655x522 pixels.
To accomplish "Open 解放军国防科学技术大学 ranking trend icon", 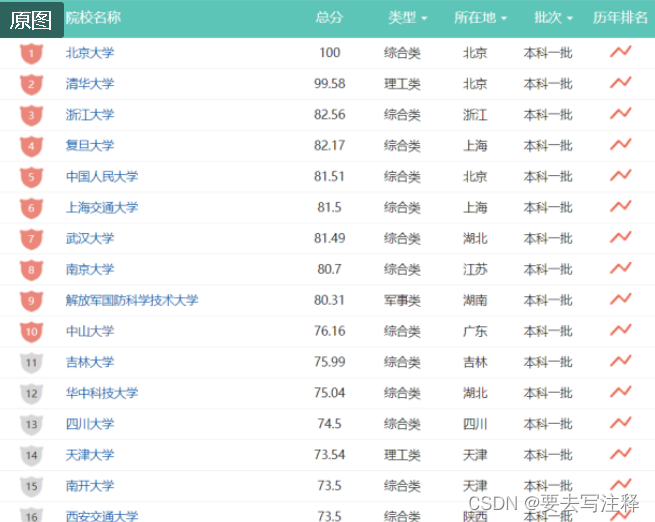I will (620, 299).
